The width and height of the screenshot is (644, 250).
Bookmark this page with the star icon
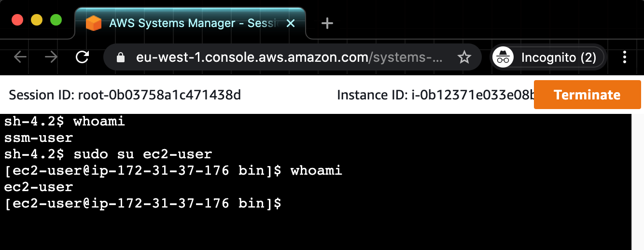pos(464,58)
